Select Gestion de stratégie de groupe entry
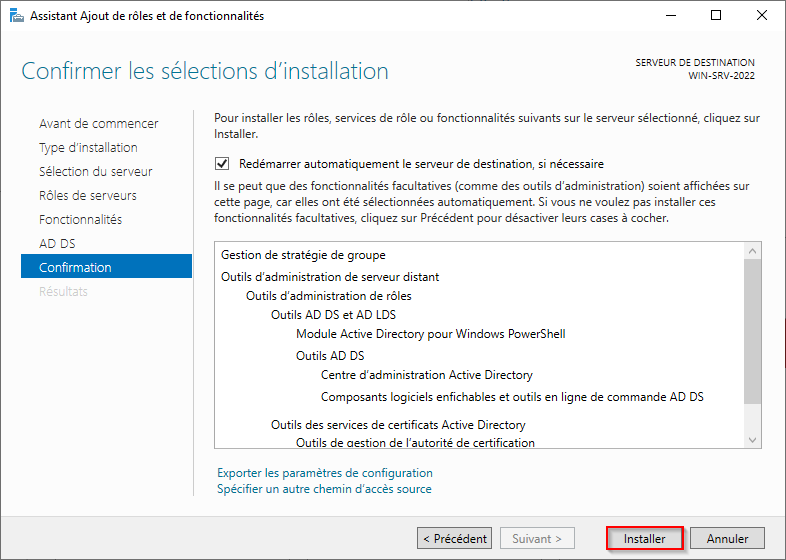786x560 pixels. tap(303, 255)
